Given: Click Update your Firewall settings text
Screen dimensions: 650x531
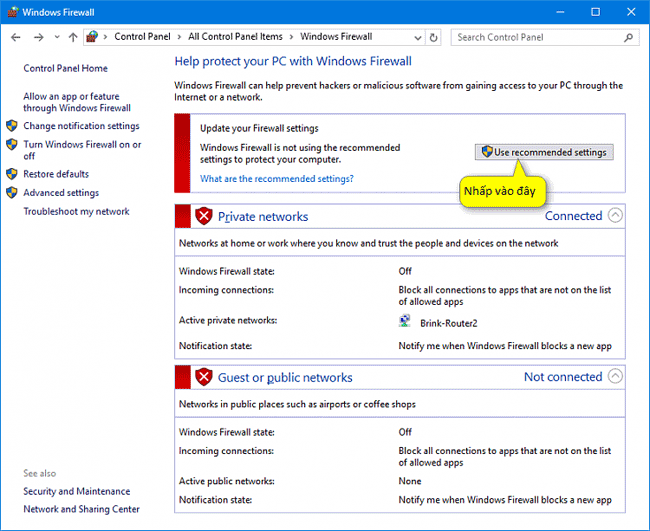Looking at the screenshot, I should (x=259, y=129).
